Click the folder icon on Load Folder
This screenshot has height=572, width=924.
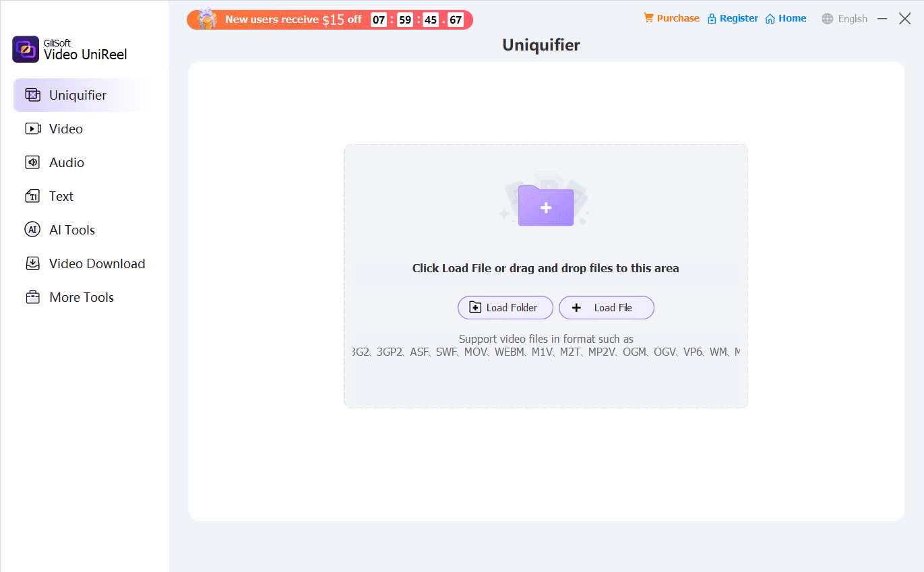(475, 308)
